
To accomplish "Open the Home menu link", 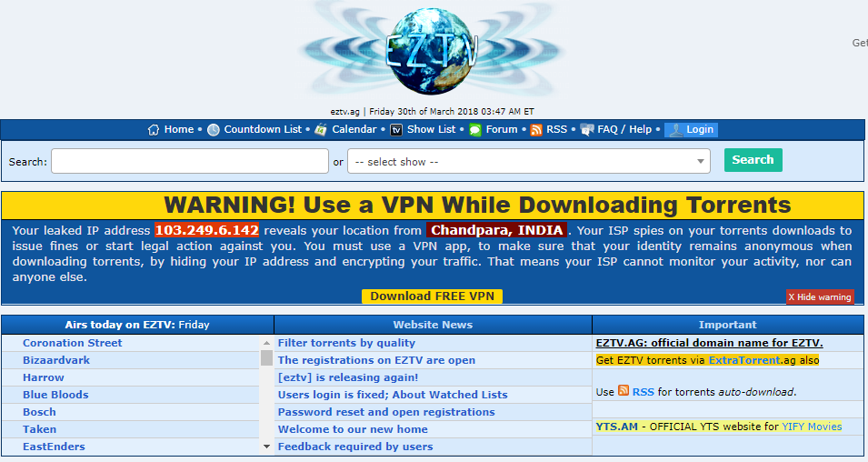I will pyautogui.click(x=179, y=129).
